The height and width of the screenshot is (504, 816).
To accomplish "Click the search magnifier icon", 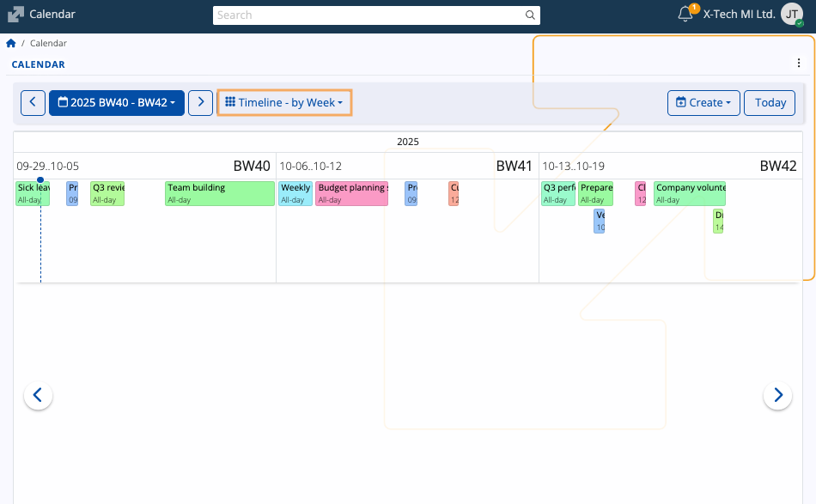I will pos(530,15).
